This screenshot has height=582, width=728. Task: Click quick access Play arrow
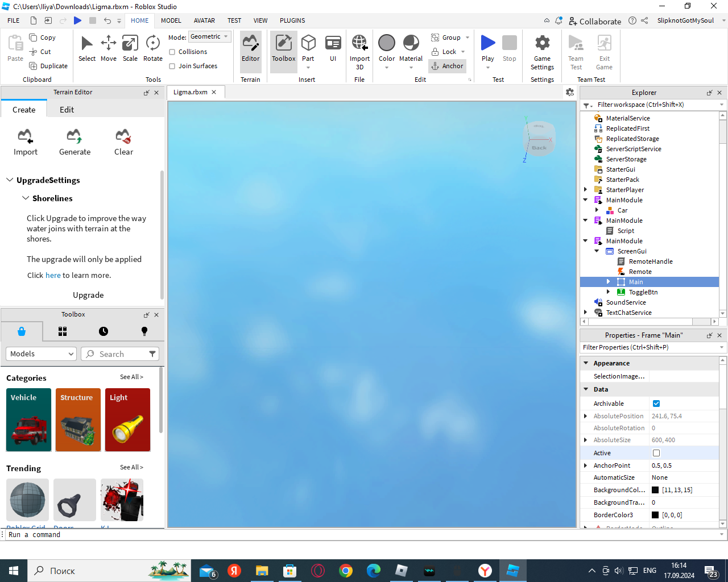tap(77, 20)
